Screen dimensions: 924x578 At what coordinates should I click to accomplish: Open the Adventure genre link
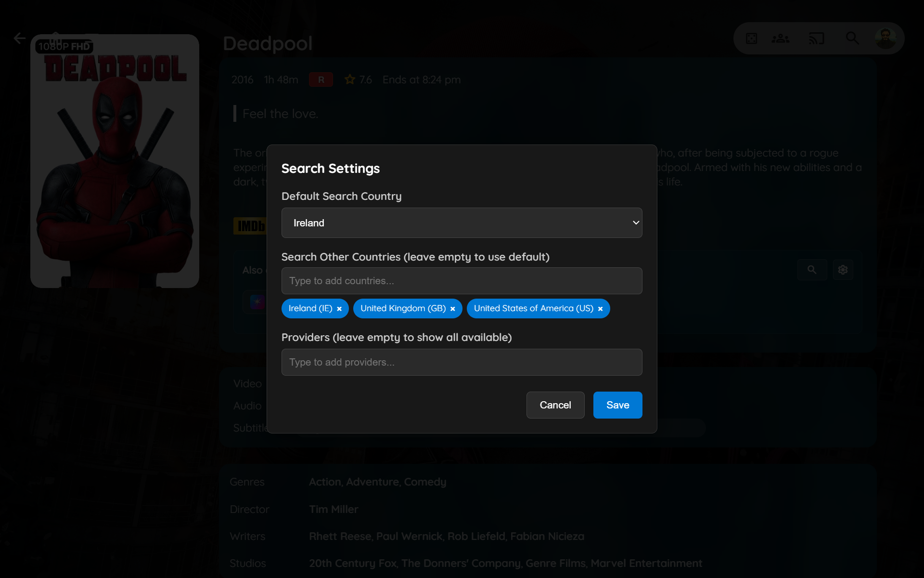372,482
